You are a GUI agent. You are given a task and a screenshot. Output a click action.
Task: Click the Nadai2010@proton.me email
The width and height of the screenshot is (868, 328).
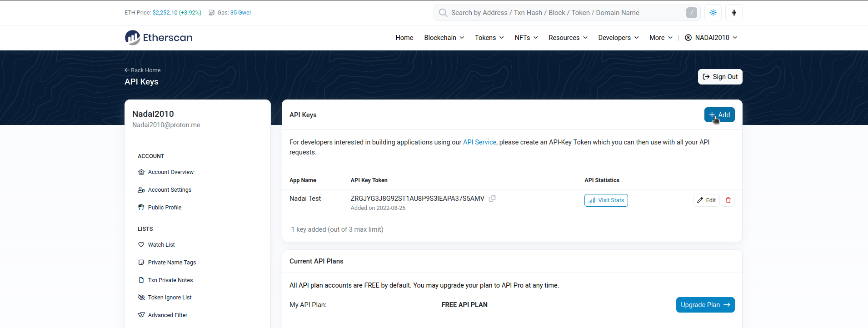(x=166, y=125)
